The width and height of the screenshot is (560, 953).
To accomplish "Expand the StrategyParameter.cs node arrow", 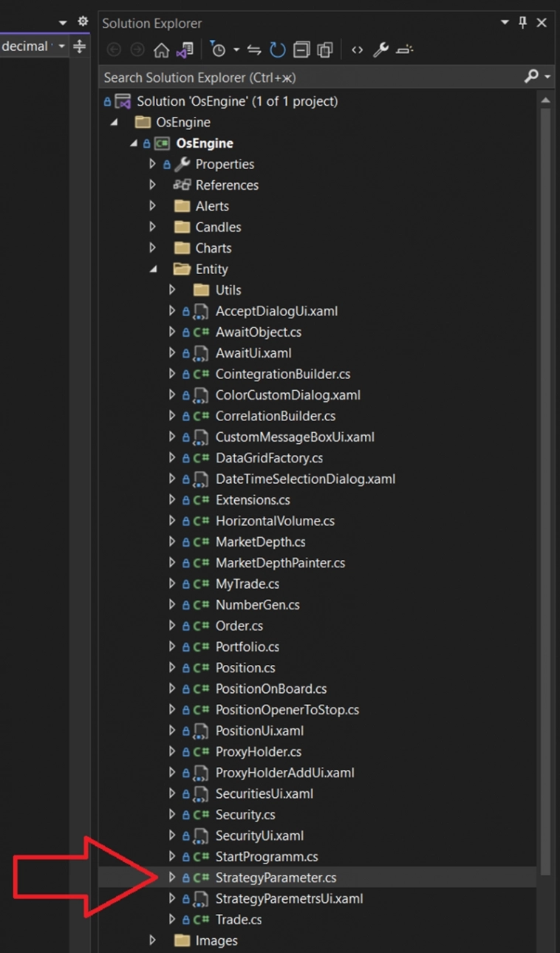I will click(172, 878).
